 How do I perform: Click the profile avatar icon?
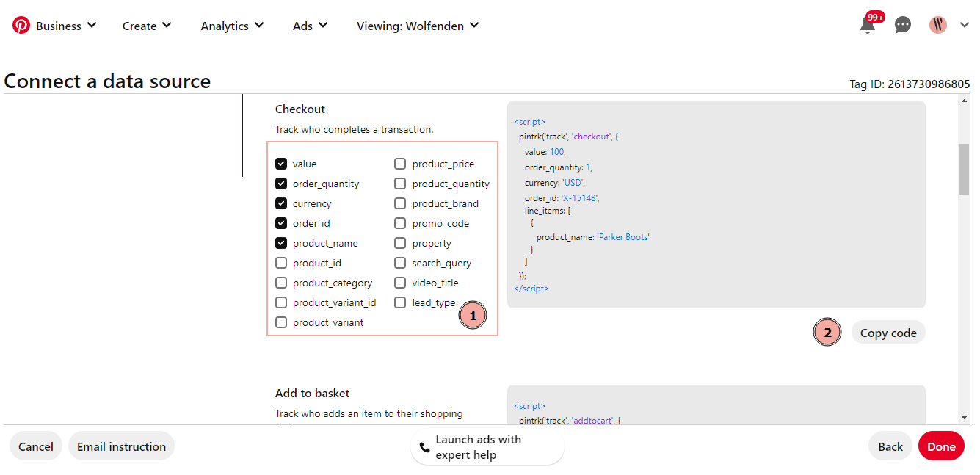pos(938,25)
